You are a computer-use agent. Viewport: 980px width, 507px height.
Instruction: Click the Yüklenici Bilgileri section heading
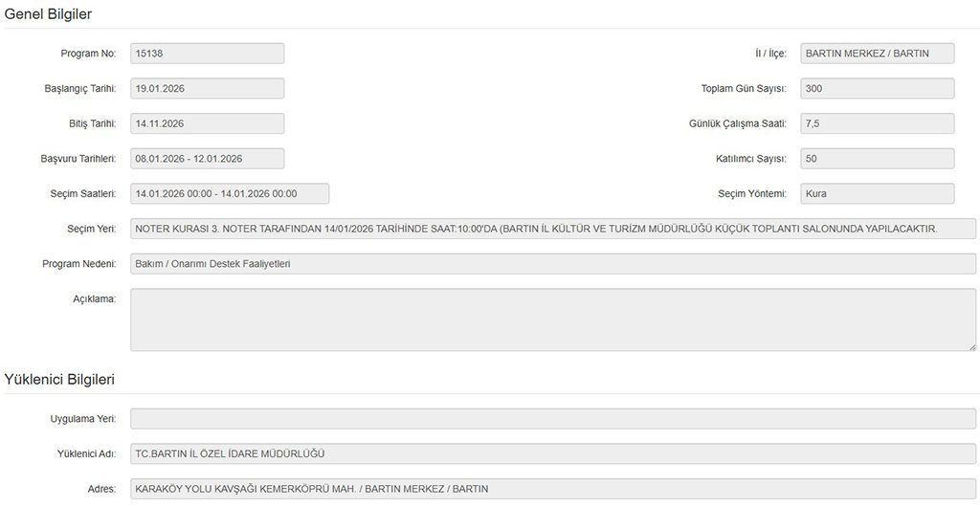(59, 380)
